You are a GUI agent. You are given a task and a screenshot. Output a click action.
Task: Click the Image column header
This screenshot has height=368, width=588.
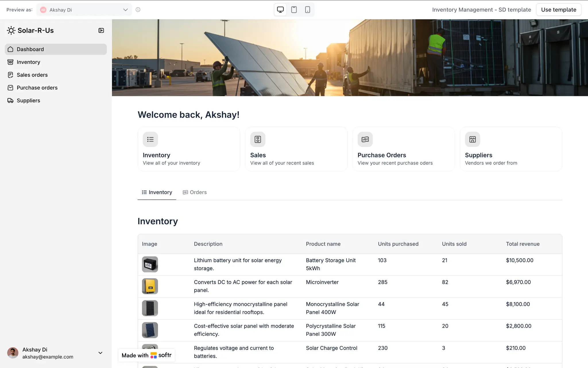point(150,244)
